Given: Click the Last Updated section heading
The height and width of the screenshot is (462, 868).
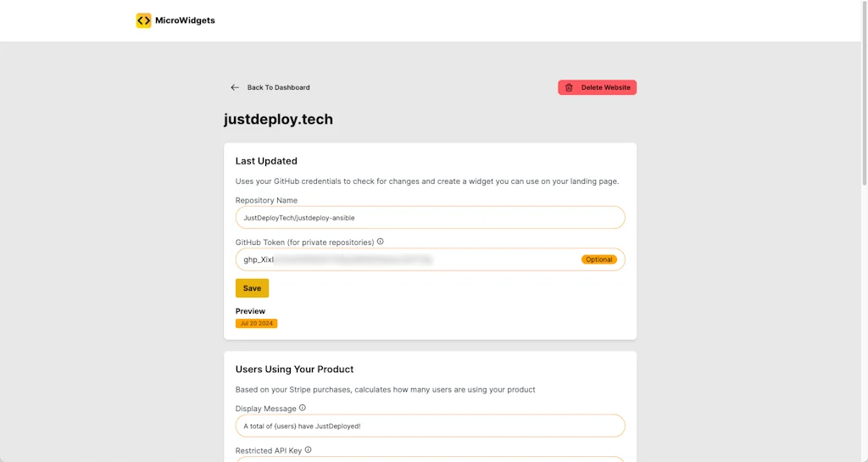Looking at the screenshot, I should pos(266,161).
